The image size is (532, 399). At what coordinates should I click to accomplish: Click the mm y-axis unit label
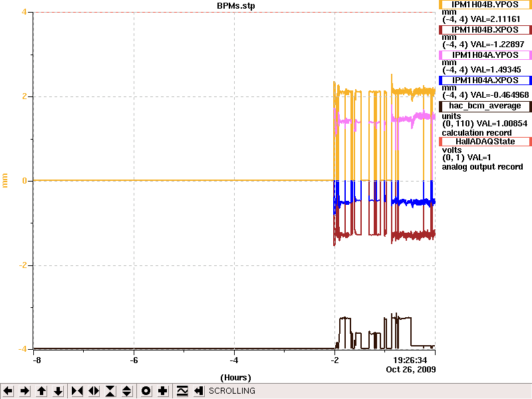(5, 180)
